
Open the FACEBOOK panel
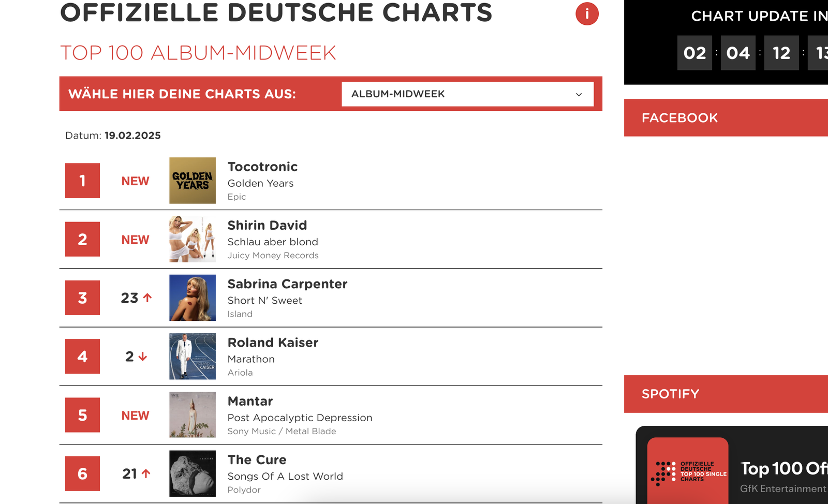[680, 117]
